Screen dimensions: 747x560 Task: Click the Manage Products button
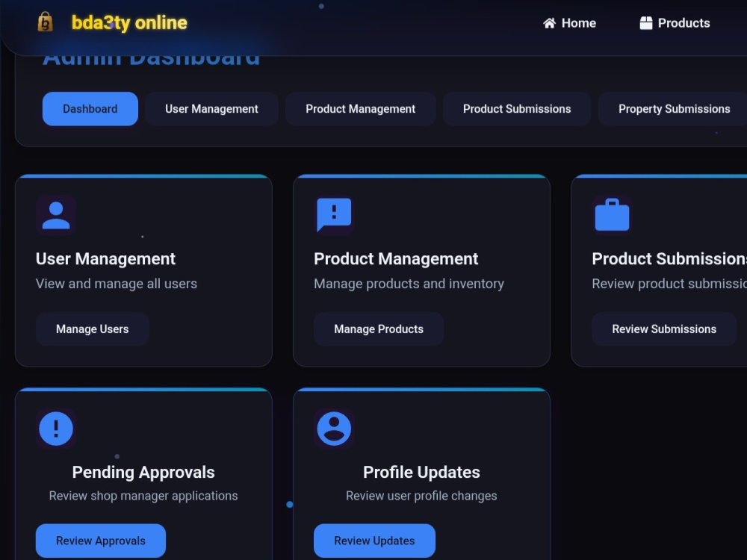pos(379,329)
